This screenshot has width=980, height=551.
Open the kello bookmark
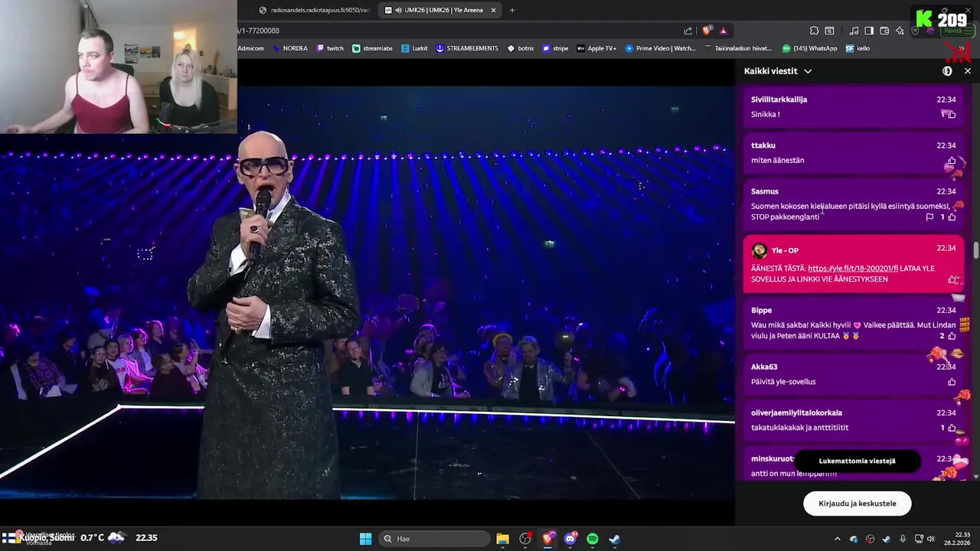(857, 48)
